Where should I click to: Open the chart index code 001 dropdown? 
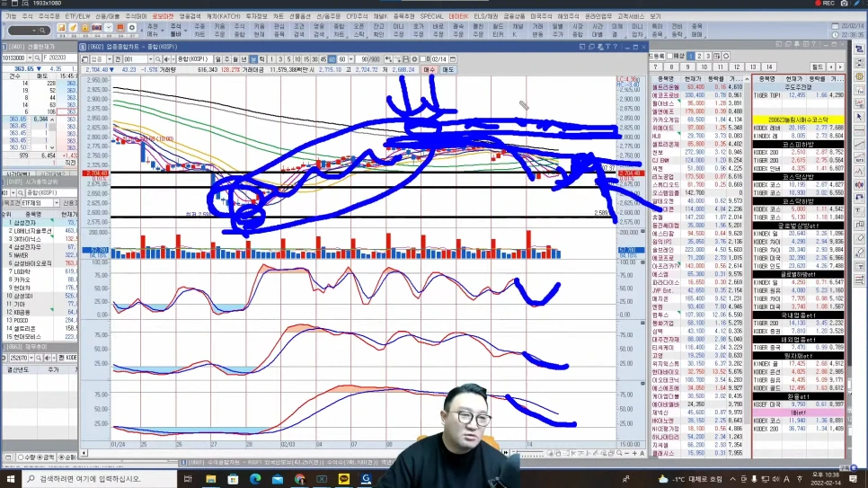pos(150,59)
